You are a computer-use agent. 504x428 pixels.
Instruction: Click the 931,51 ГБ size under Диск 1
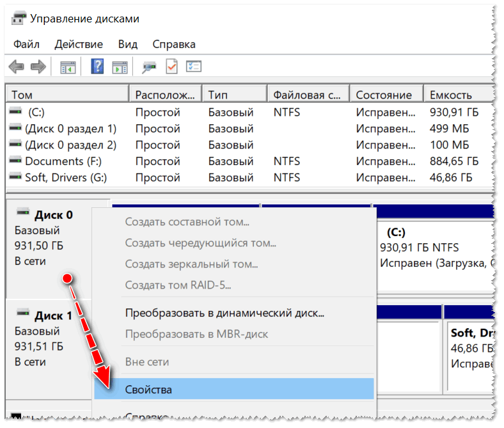(39, 346)
